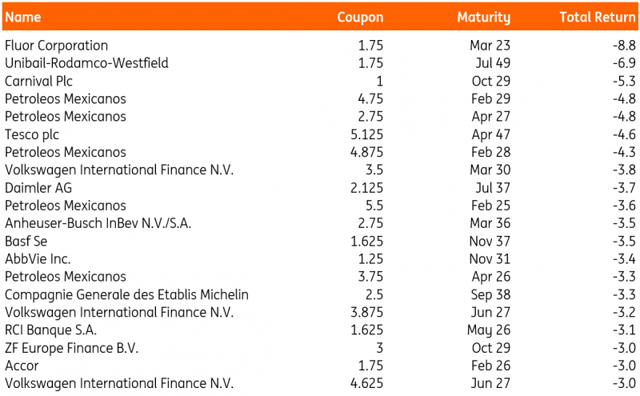Select the Fluor Corporation row name
This screenshot has width=640, height=396.
(x=56, y=45)
